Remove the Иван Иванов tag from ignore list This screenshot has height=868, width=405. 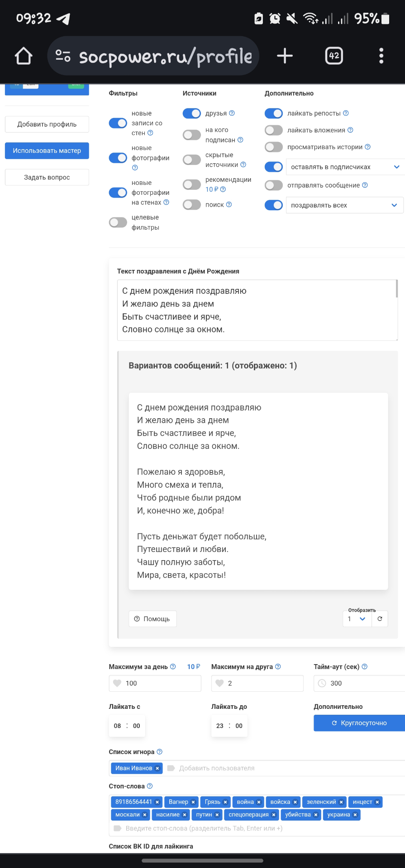157,768
